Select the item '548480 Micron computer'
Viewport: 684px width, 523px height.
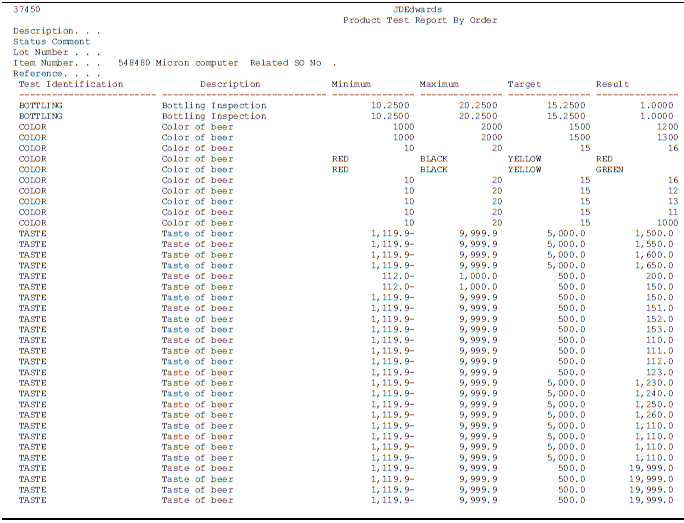coord(178,63)
